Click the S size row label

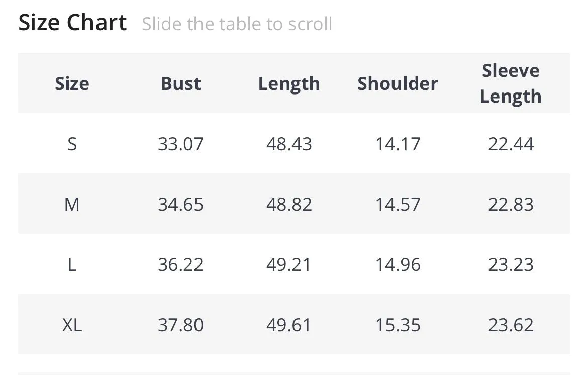point(72,144)
